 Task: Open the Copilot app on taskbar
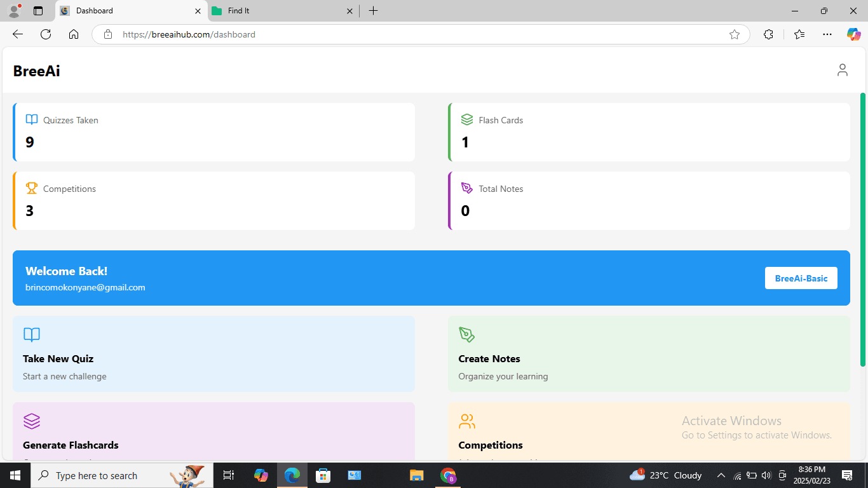click(x=261, y=475)
